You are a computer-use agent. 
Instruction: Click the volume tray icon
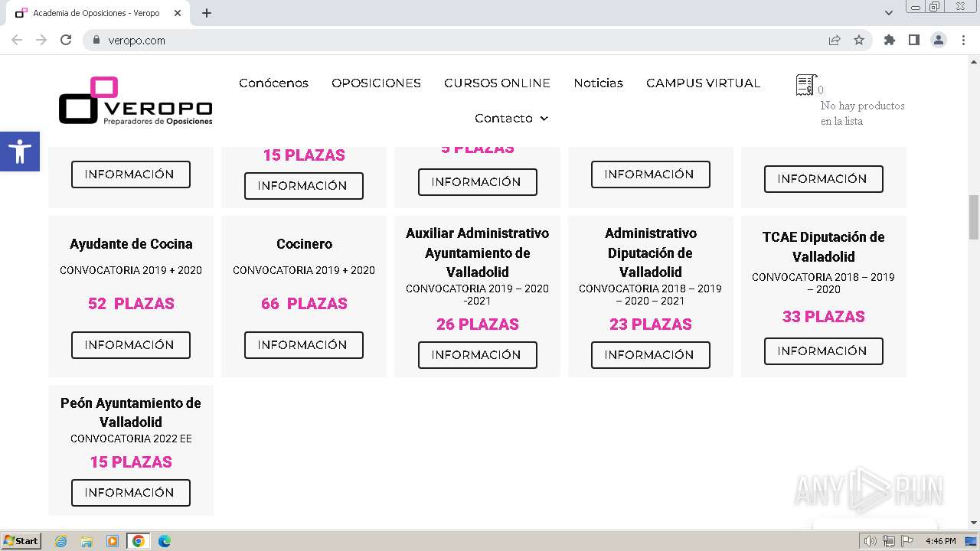pyautogui.click(x=871, y=541)
